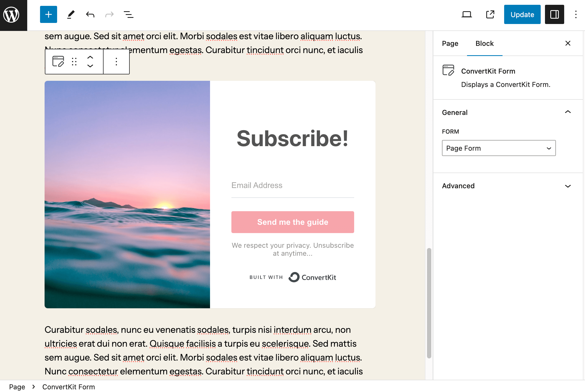This screenshot has height=392, width=585.
Task: Click the Update button to save
Action: tap(522, 14)
